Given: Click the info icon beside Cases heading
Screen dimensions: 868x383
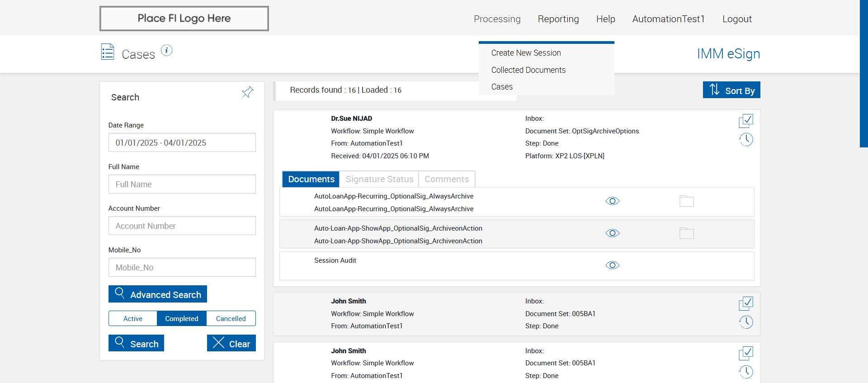Looking at the screenshot, I should 166,50.
